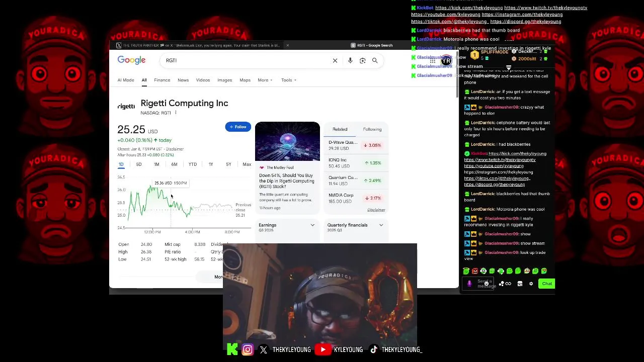
Task: Click the browser page vertical scrollbar
Action: (x=457, y=74)
